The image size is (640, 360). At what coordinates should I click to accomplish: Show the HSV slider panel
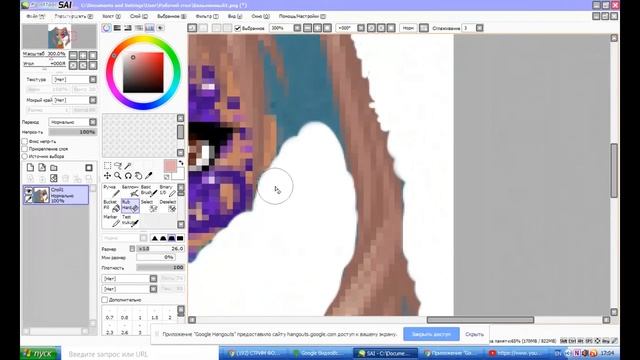tap(128, 28)
